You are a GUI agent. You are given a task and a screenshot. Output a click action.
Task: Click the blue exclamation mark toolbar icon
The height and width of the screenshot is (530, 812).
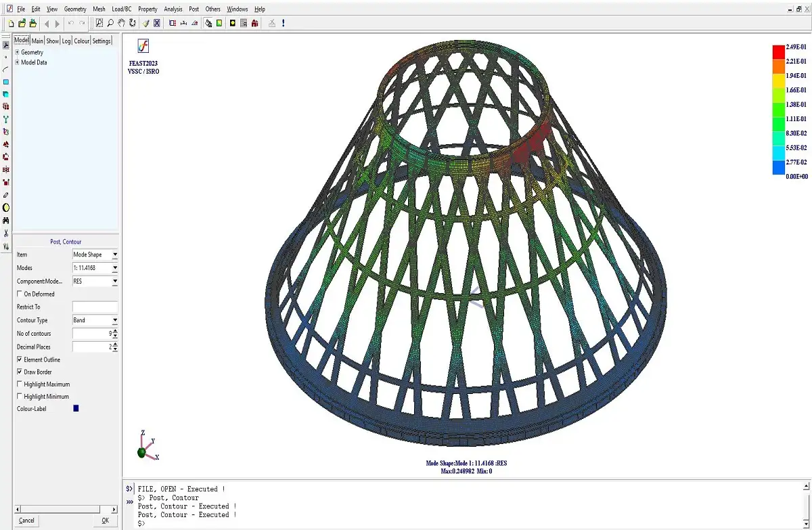click(283, 23)
